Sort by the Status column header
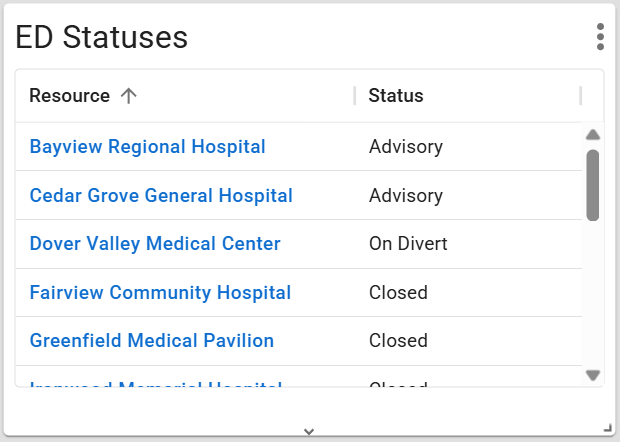The width and height of the screenshot is (620, 442). tap(396, 96)
